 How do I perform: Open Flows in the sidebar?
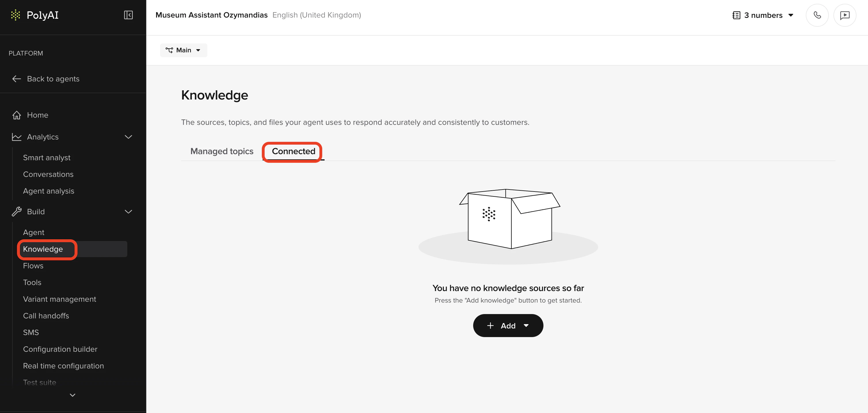(33, 266)
